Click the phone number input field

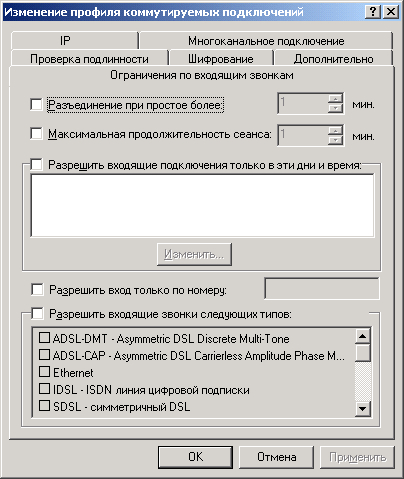tap(322, 289)
